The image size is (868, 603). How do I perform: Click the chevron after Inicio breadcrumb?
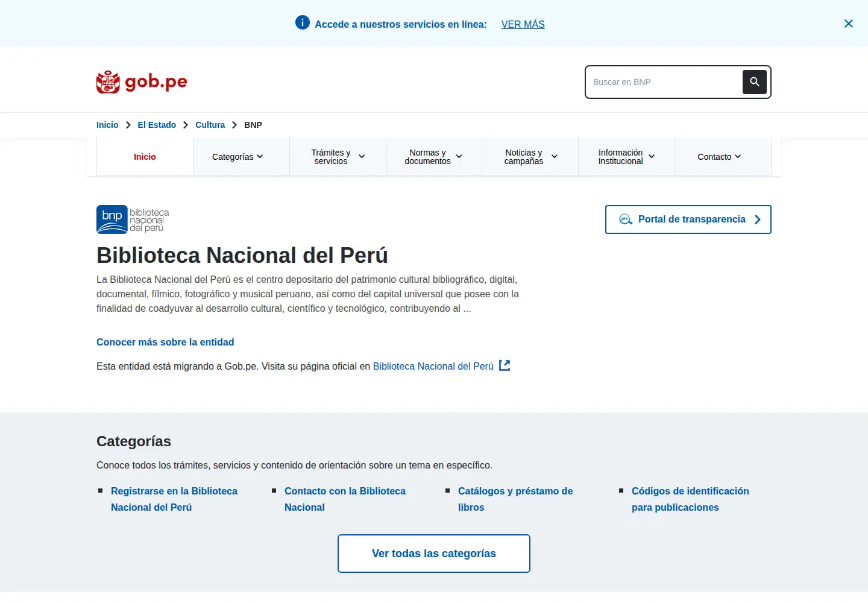128,125
